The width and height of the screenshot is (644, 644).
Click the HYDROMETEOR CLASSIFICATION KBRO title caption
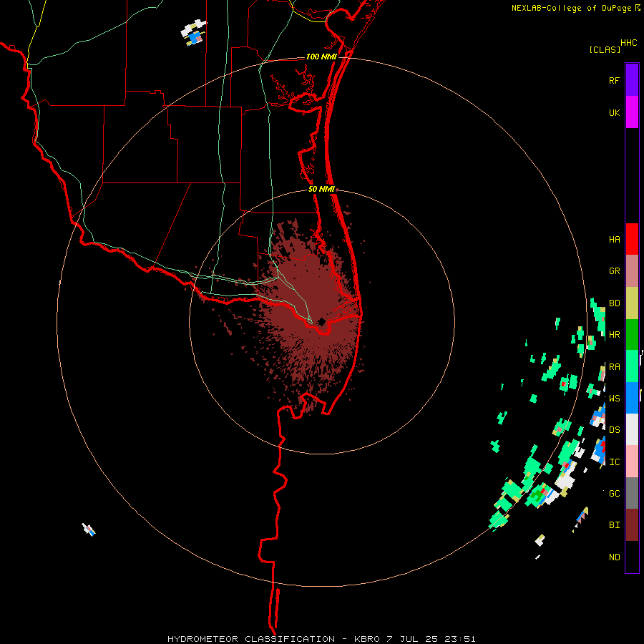321,639
